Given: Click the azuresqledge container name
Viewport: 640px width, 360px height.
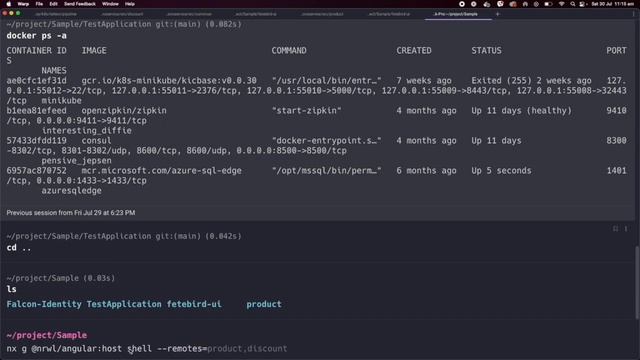Looking at the screenshot, I should (x=71, y=191).
